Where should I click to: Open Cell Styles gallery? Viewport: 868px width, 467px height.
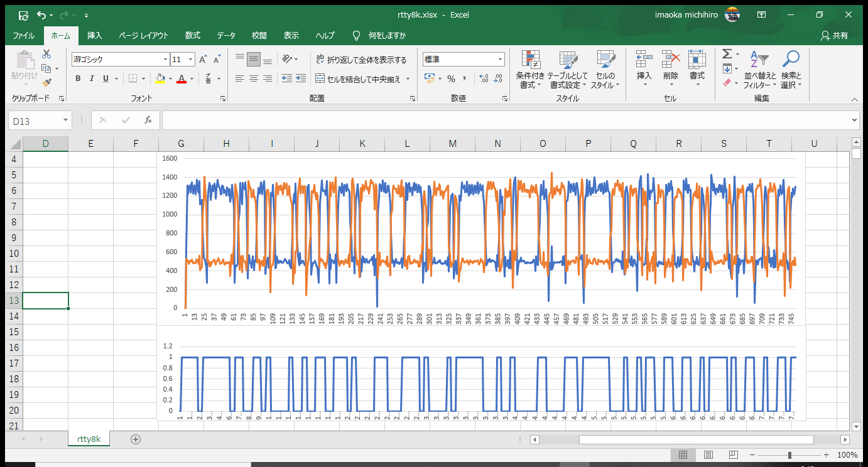click(605, 70)
